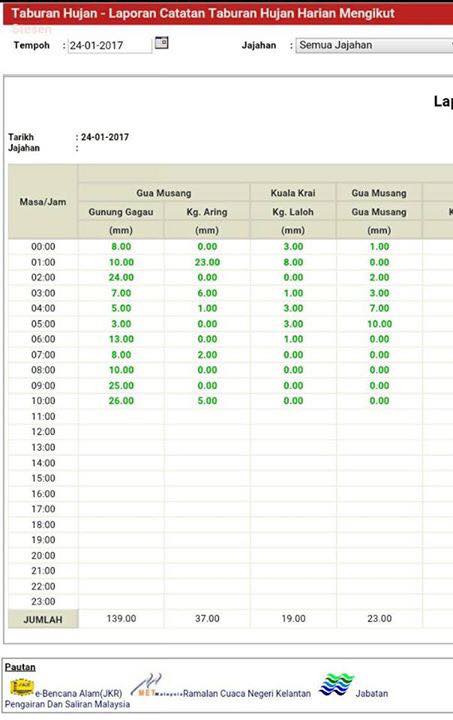Image resolution: width=453 pixels, height=720 pixels.
Task: Expand the Semua Jajahan dropdown
Action: [x=374, y=45]
